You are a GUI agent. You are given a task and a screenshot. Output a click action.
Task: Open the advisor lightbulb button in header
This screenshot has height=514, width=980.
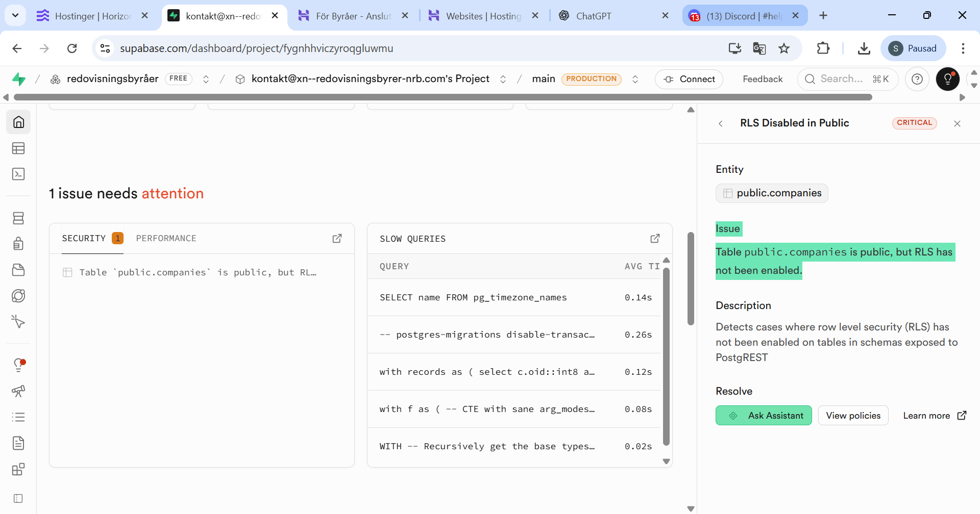pos(948,79)
